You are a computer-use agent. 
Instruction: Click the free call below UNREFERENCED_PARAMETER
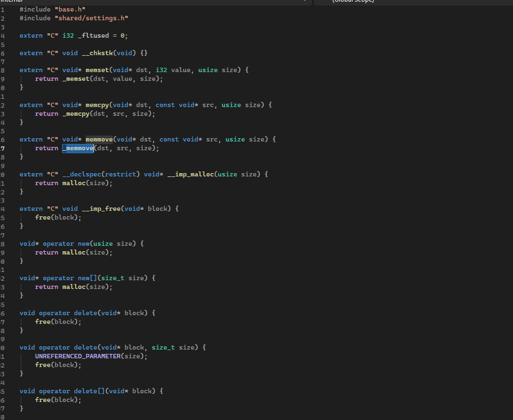pos(43,365)
